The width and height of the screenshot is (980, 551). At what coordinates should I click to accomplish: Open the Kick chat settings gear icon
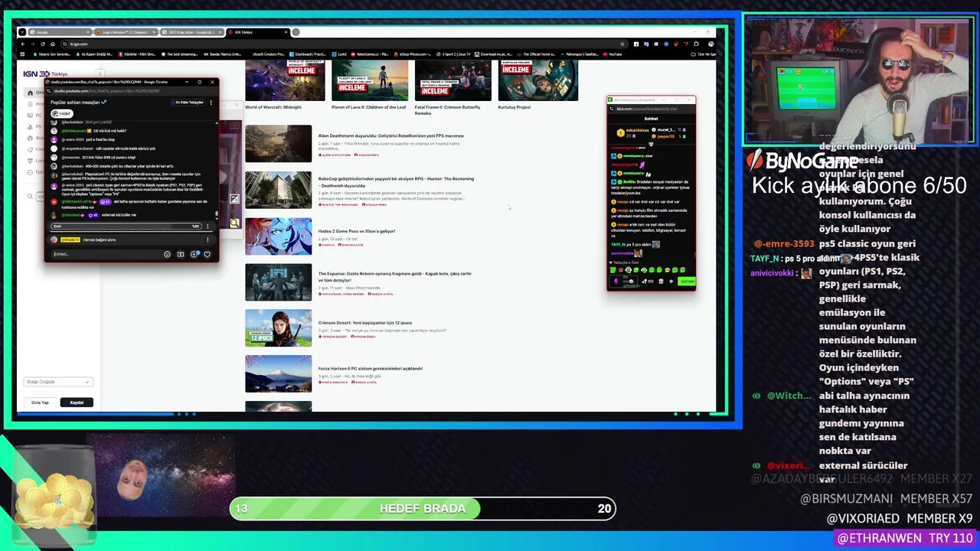pyautogui.click(x=671, y=282)
